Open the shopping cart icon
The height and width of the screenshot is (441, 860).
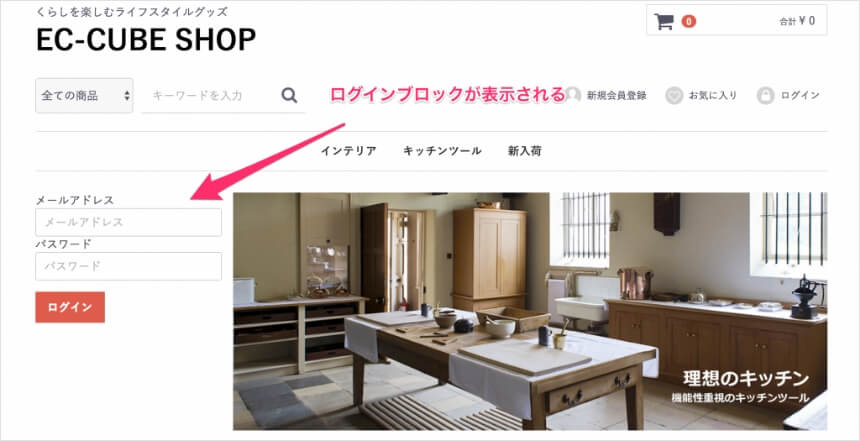(664, 21)
